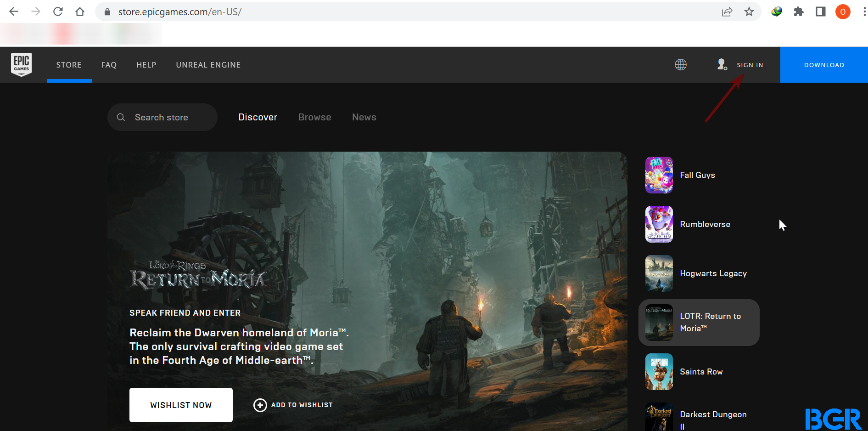Click the browser address bar URL
The image size is (868, 431).
click(x=179, y=12)
